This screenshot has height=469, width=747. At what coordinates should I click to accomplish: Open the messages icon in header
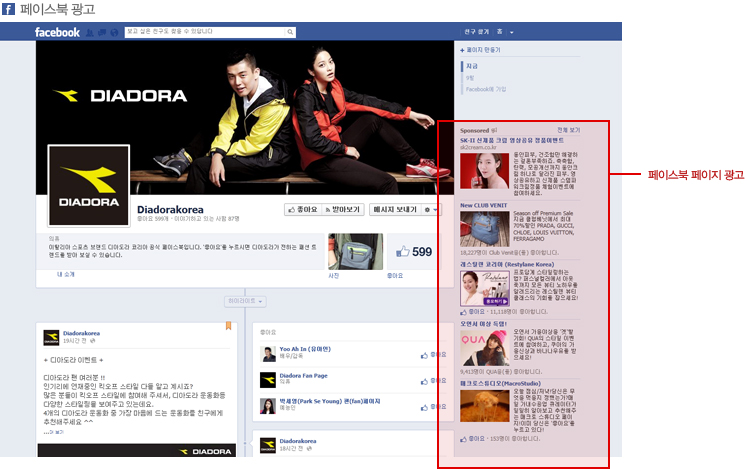102,32
